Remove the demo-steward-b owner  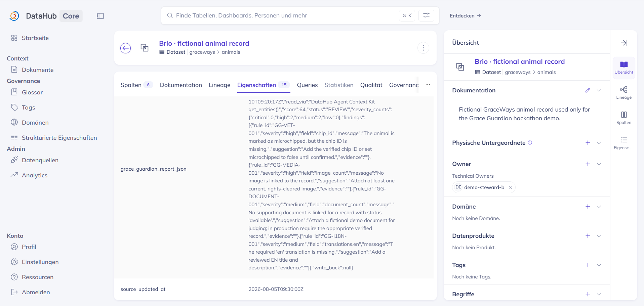click(510, 187)
